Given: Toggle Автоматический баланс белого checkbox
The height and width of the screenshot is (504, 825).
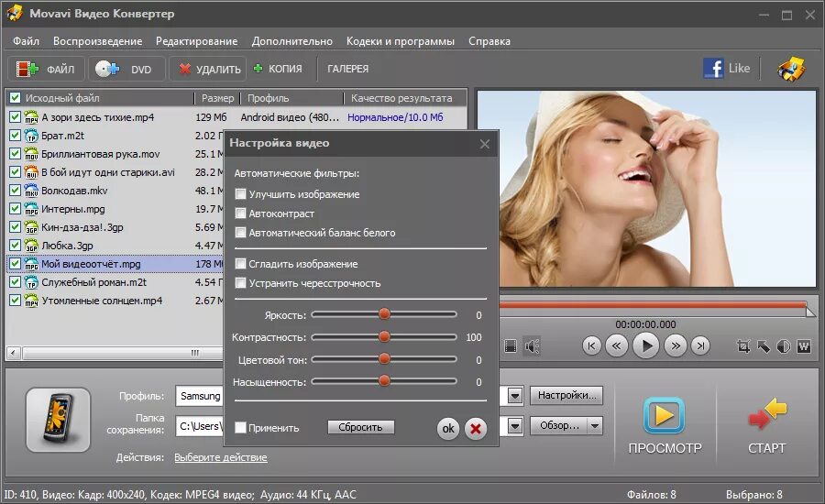Looking at the screenshot, I should (240, 232).
